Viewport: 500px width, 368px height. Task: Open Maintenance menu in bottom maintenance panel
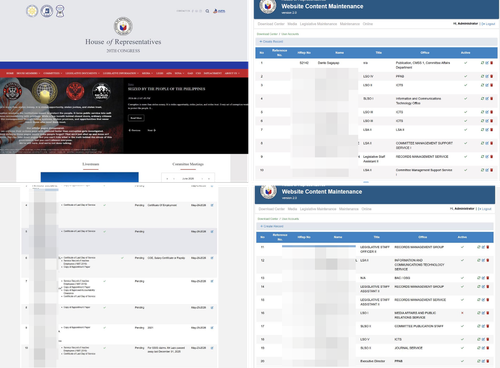pyautogui.click(x=349, y=209)
